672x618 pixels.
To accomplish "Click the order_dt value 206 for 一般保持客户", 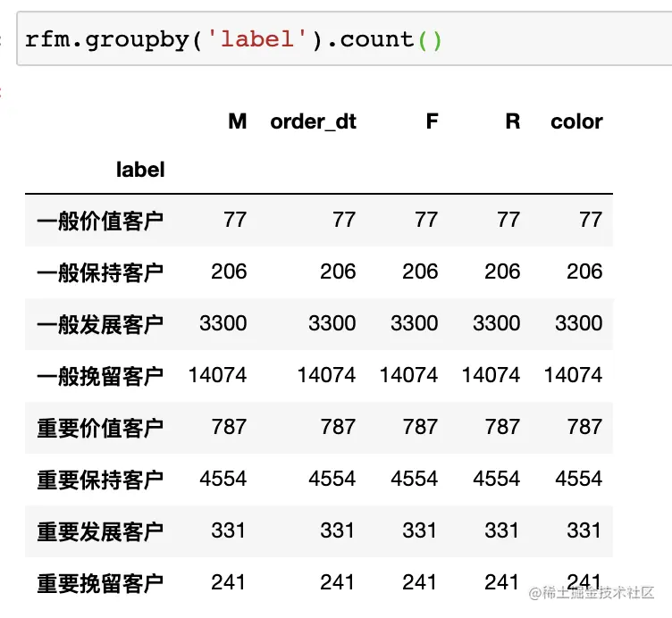I will [338, 271].
